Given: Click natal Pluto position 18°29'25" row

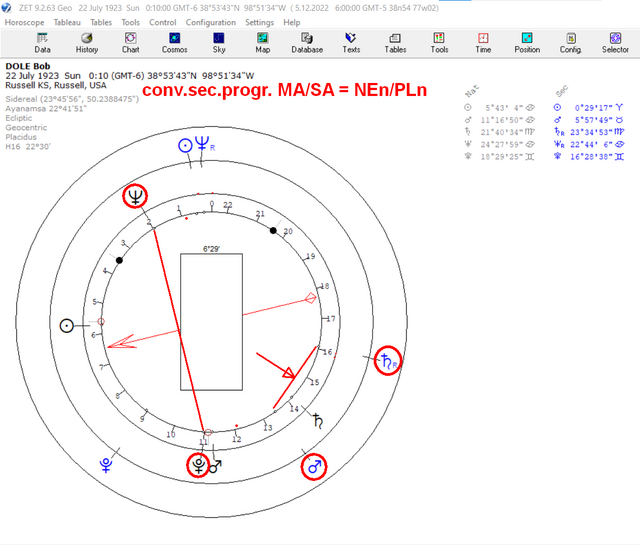Looking at the screenshot, I should [x=500, y=157].
